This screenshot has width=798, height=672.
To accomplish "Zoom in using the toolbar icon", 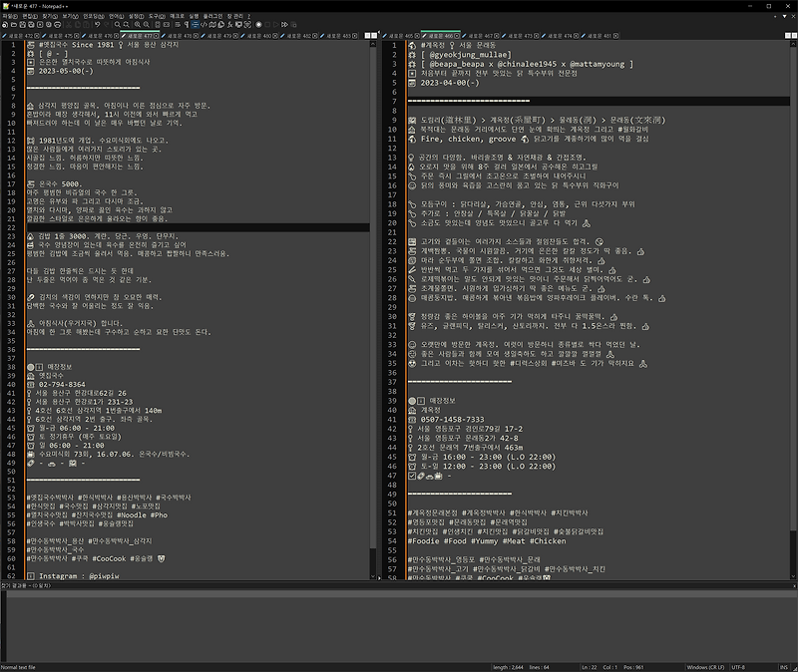I will coord(137,24).
